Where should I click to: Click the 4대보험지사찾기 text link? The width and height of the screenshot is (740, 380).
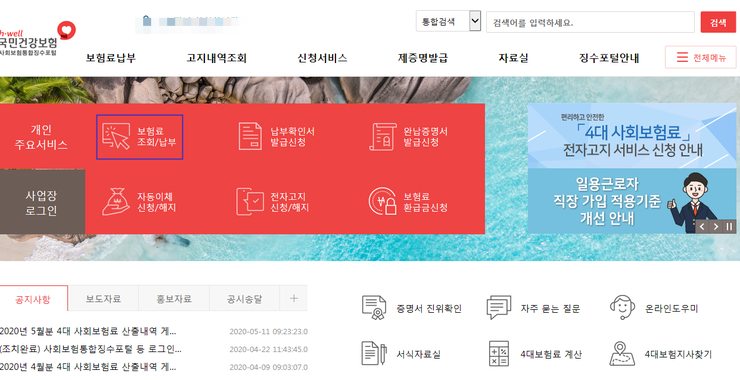pos(678,354)
